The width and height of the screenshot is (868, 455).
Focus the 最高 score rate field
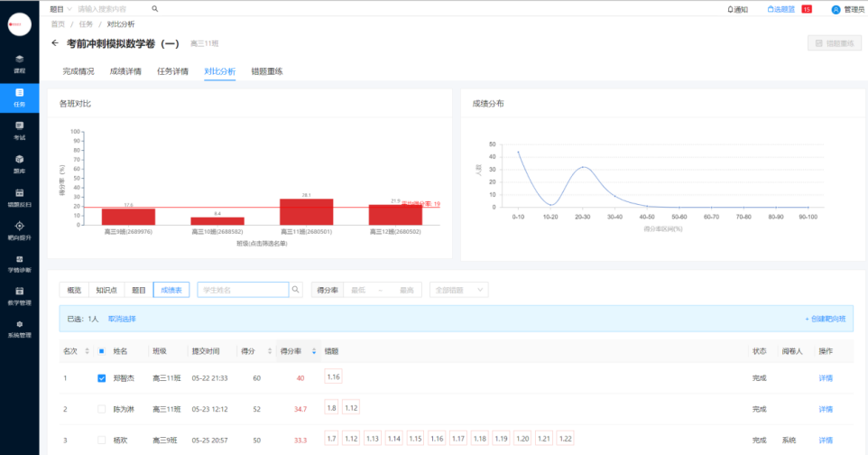(x=407, y=290)
